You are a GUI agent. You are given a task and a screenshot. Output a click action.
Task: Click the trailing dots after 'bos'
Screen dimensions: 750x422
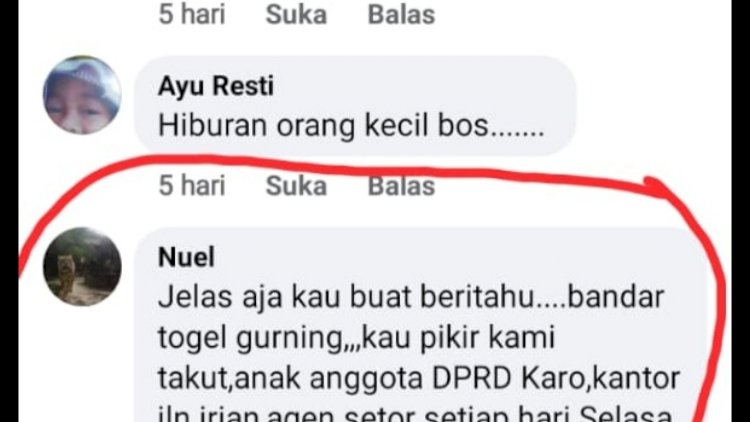517,135
